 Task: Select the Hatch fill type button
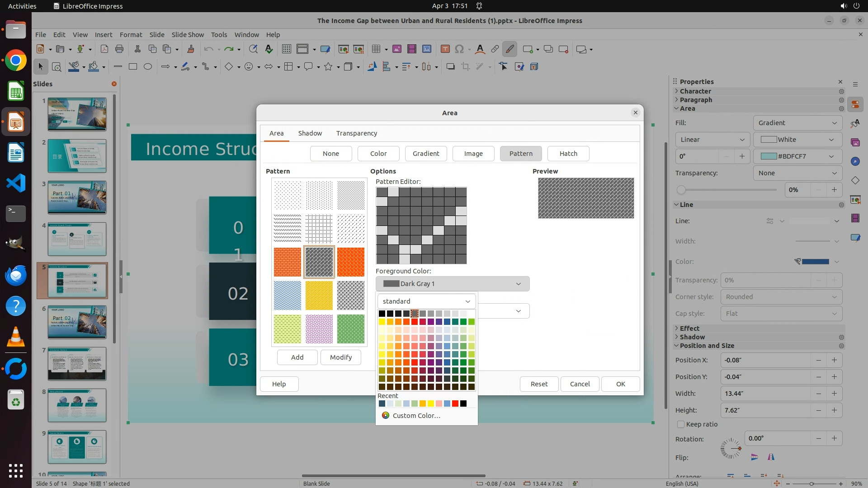click(568, 154)
